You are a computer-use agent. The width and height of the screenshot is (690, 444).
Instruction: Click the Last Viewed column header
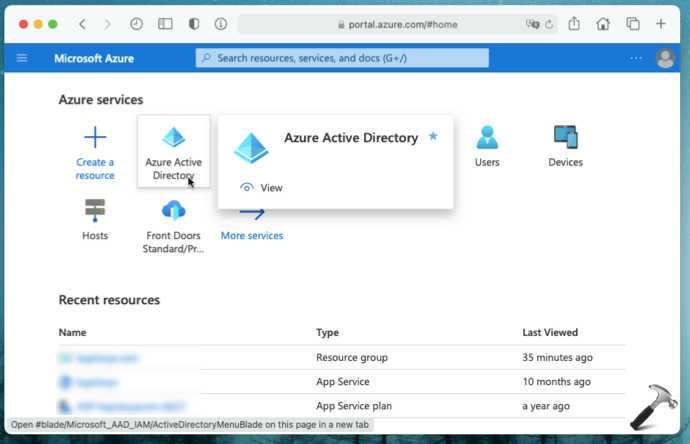click(549, 332)
